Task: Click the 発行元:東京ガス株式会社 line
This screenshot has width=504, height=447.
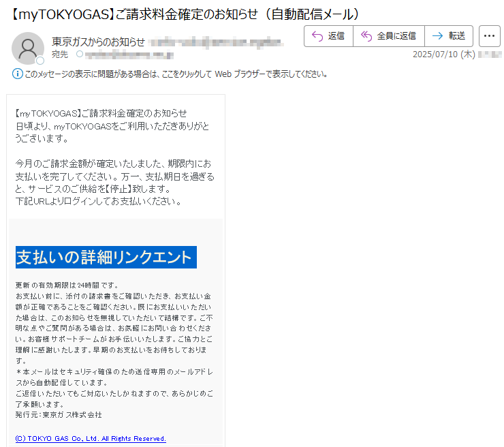Action: click(x=59, y=415)
